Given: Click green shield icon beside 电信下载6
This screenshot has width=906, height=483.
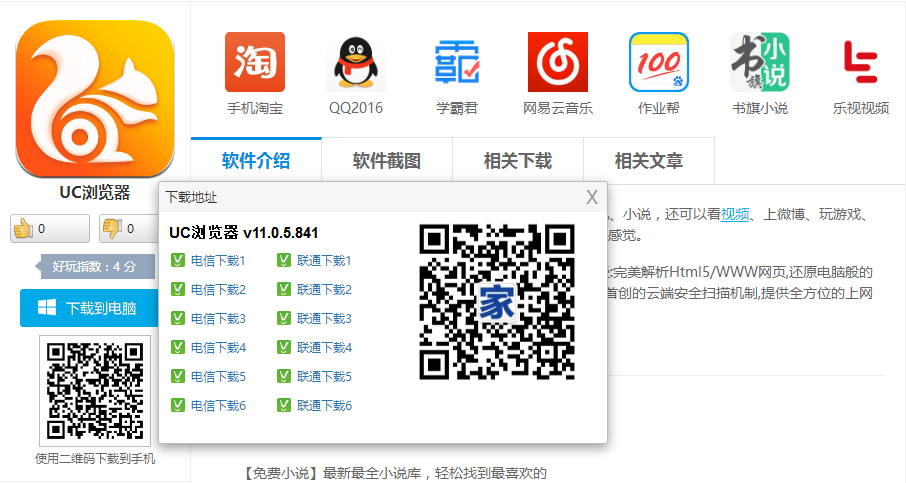Looking at the screenshot, I should click(177, 406).
